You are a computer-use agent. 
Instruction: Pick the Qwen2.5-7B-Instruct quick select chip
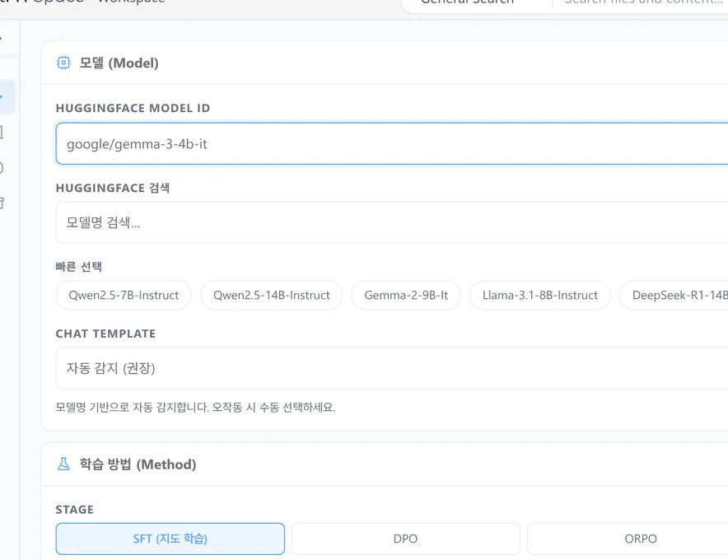pos(124,296)
